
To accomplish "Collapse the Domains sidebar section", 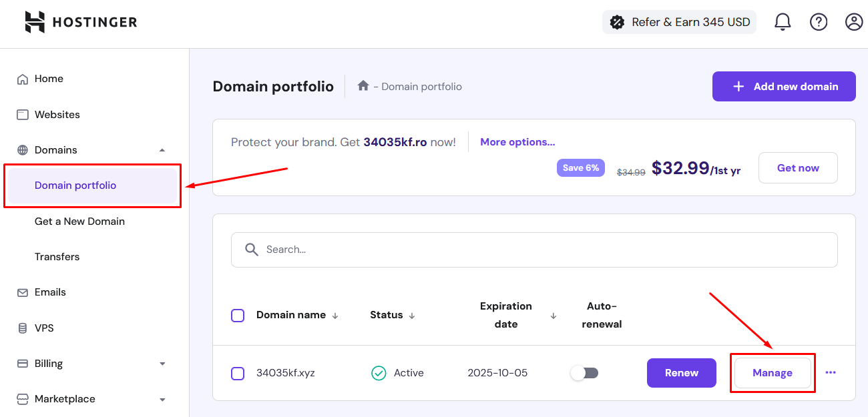I will [x=162, y=149].
